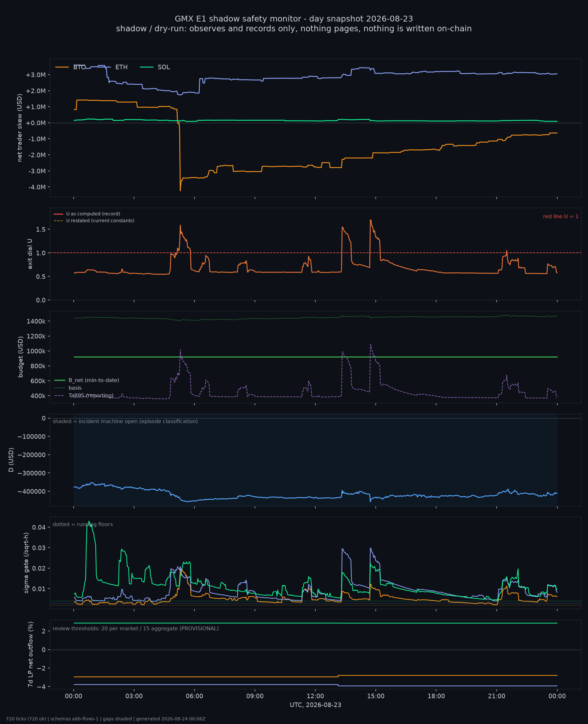Click the '−400000' D tick label
The image size is (588, 724).
coord(32,491)
